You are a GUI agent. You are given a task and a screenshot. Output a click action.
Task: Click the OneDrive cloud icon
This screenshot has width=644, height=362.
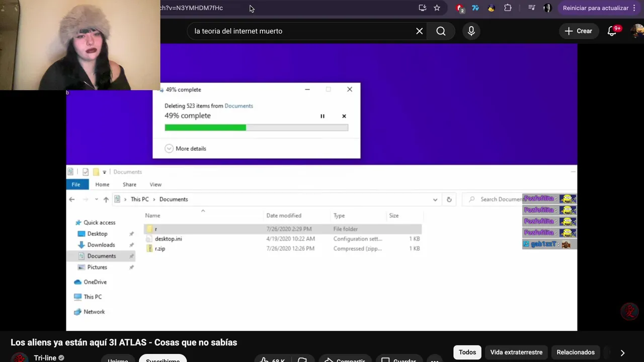pyautogui.click(x=77, y=282)
